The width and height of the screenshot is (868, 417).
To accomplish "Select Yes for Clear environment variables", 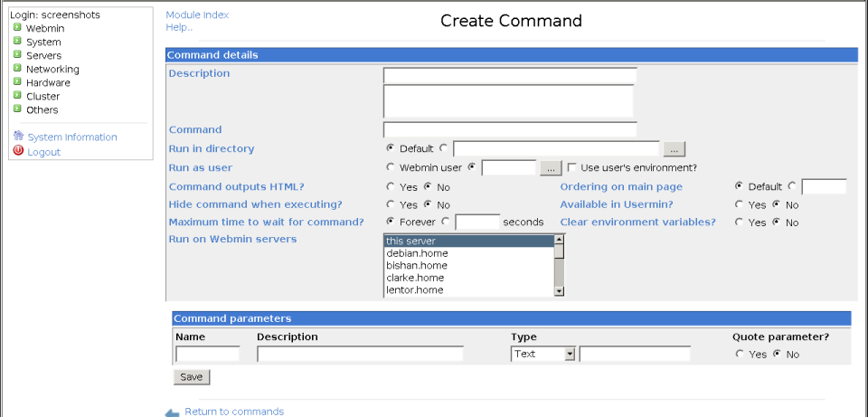I will point(740,223).
